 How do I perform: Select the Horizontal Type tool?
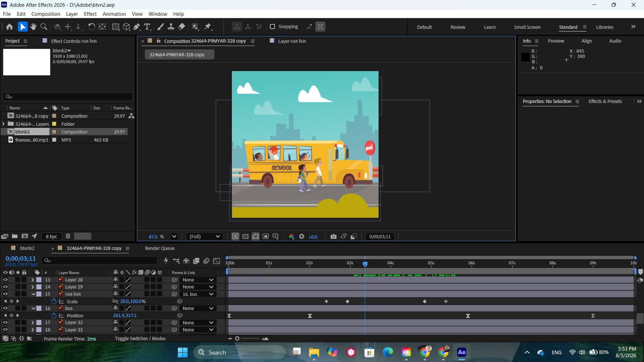pyautogui.click(x=147, y=27)
